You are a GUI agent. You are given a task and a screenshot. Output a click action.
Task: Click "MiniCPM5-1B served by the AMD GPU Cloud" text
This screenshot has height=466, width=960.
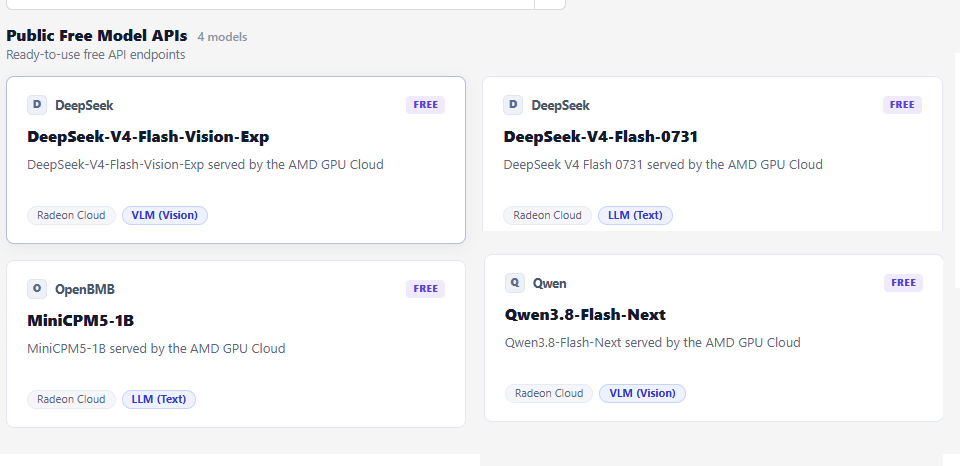156,348
